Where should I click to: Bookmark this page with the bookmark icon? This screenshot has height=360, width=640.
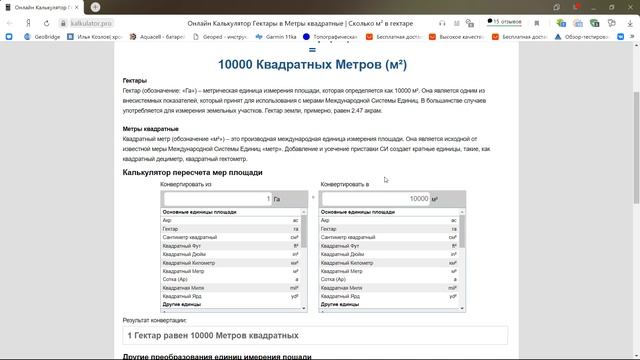click(x=537, y=23)
